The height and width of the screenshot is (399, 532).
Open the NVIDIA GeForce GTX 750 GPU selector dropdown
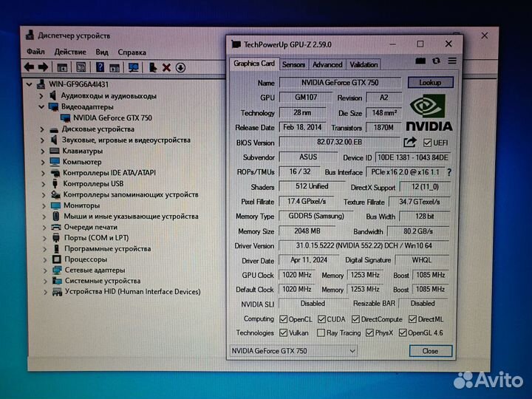tap(294, 351)
